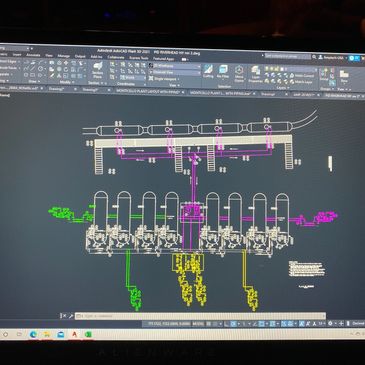Image resolution: width=365 pixels, height=365 pixels.
Task: Click the coordinates readout in status bar
Action: [x=169, y=324]
